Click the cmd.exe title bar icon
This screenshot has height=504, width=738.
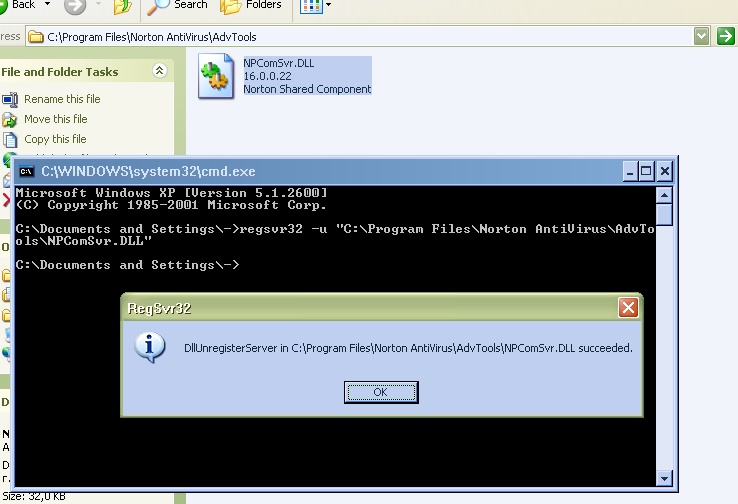(x=28, y=171)
